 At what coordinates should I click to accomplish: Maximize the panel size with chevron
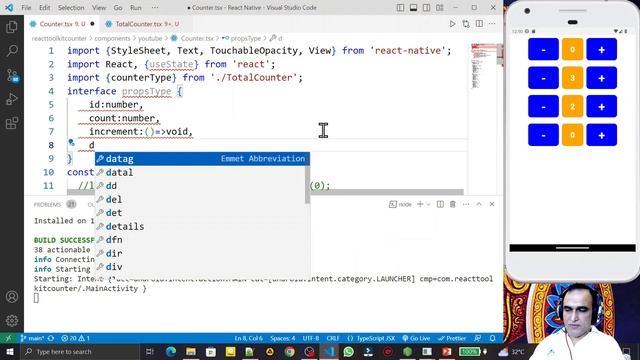click(x=479, y=204)
